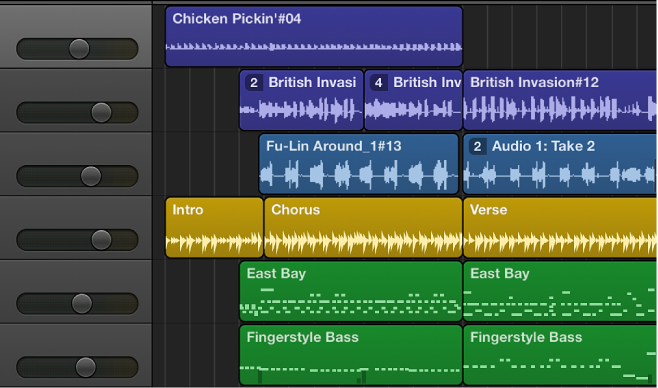Select the Audio 1: Take 2 region
Screen dimensions: 658x388
pos(560,164)
